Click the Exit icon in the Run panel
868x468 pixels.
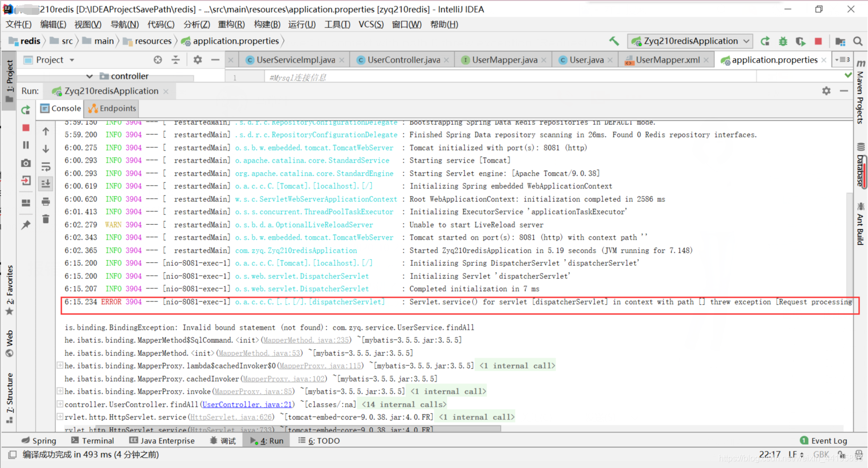pyautogui.click(x=25, y=181)
